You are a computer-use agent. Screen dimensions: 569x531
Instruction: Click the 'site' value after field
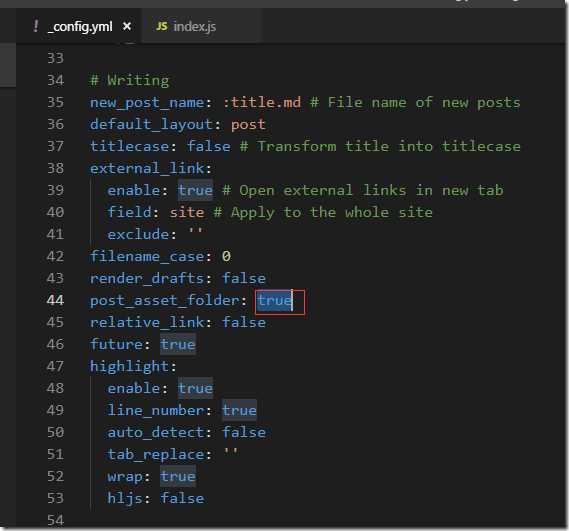187,212
